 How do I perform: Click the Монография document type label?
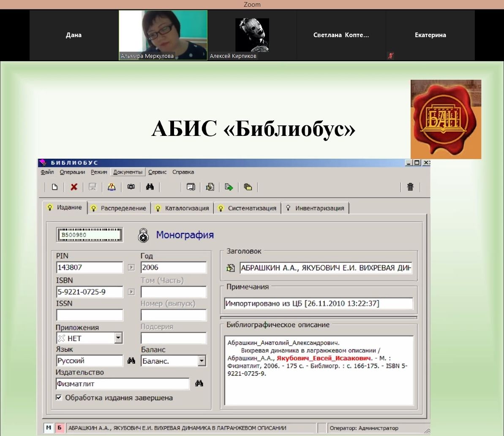(185, 235)
